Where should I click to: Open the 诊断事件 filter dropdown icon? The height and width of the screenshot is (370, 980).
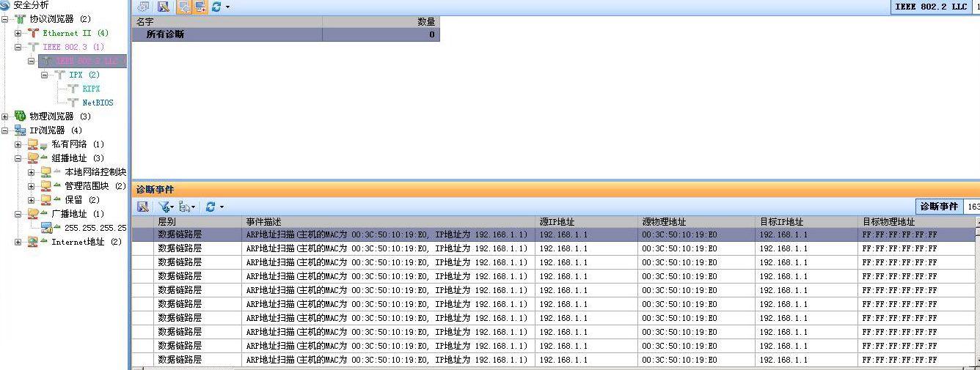165,207
